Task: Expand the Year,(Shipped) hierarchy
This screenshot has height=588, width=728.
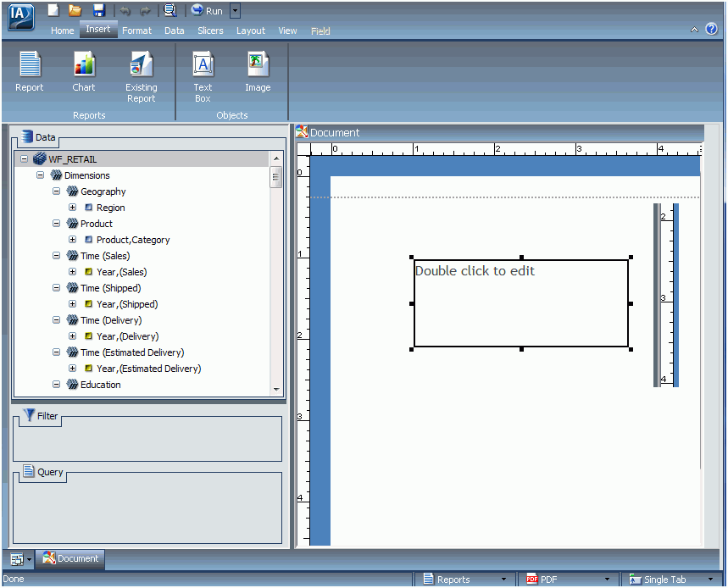Action: pos(72,304)
